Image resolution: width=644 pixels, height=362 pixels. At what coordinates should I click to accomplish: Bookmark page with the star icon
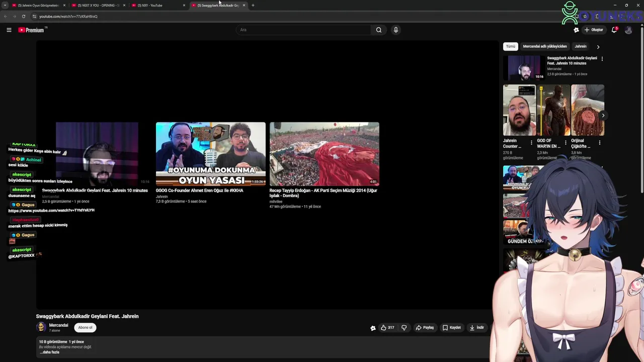(585, 17)
